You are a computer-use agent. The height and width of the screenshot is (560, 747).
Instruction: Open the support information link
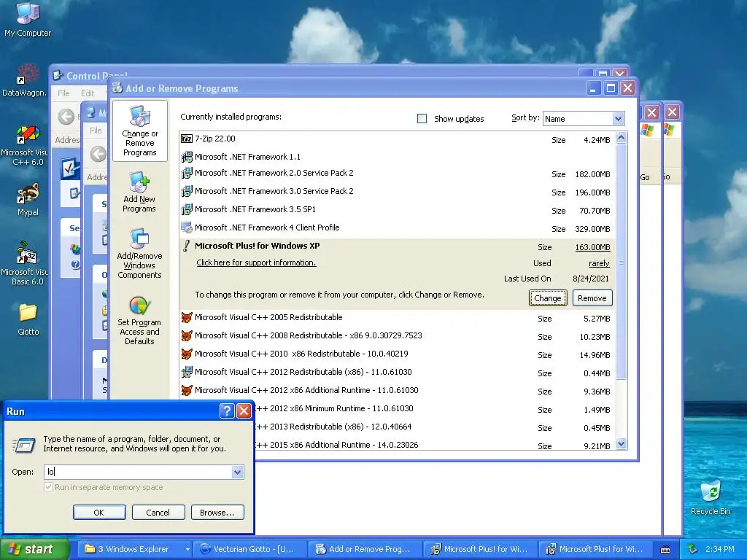pyautogui.click(x=256, y=262)
